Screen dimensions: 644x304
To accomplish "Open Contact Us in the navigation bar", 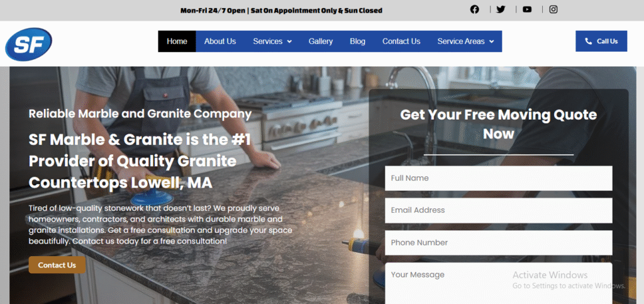I will click(401, 42).
